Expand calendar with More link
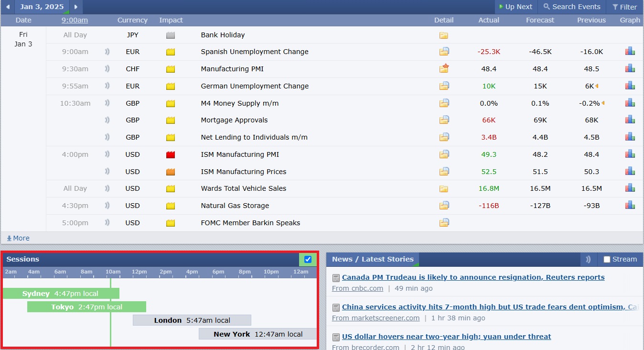 [x=18, y=238]
